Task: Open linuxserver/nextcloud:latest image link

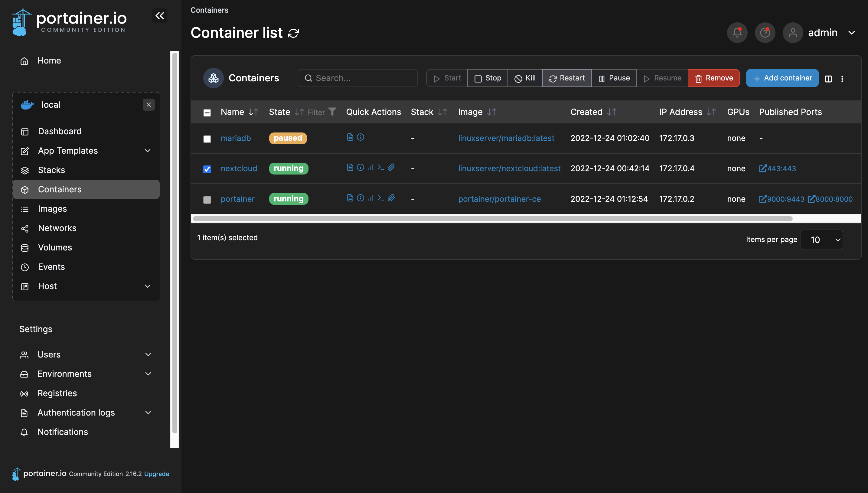Action: click(509, 168)
